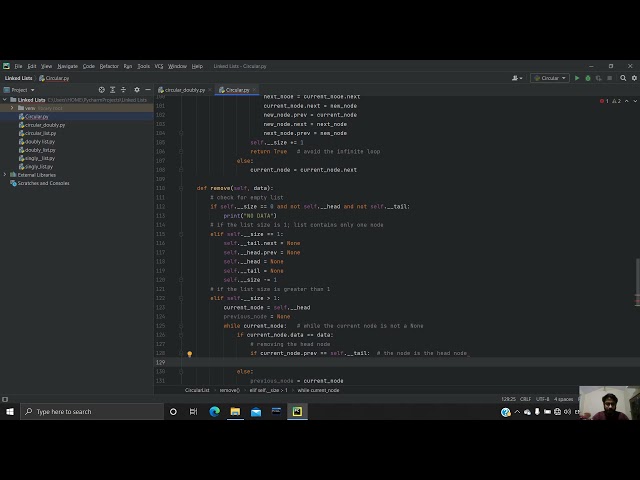Open Search Everywhere magnifier icon
The image size is (640, 480).
(623, 78)
